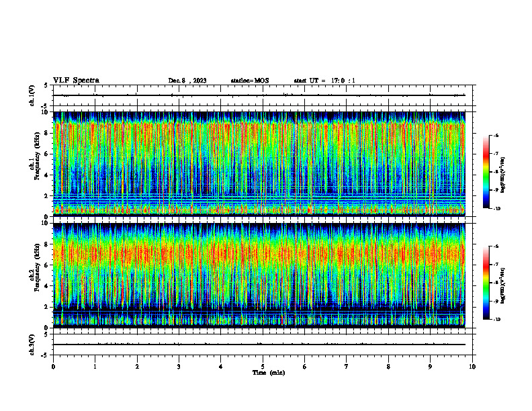Click the ch.3(V) waveform axis label
This screenshot has width=532, height=411.
[32, 345]
